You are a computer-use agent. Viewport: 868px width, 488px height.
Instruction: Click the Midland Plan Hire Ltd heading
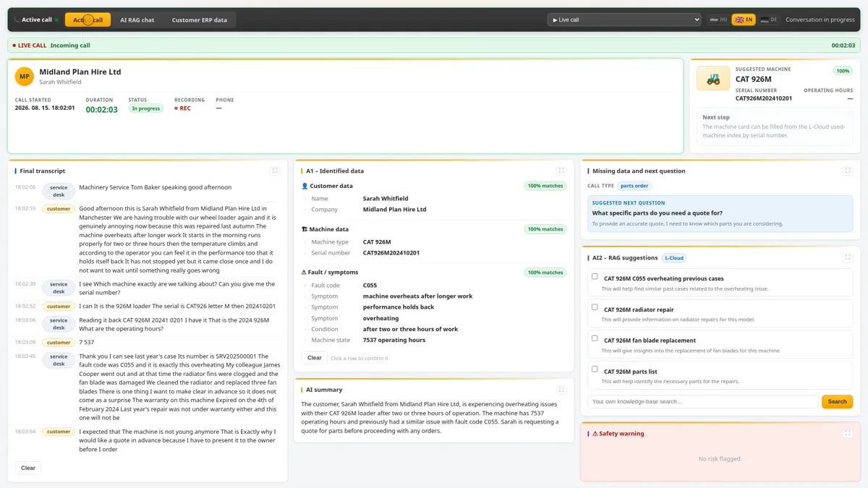[80, 72]
